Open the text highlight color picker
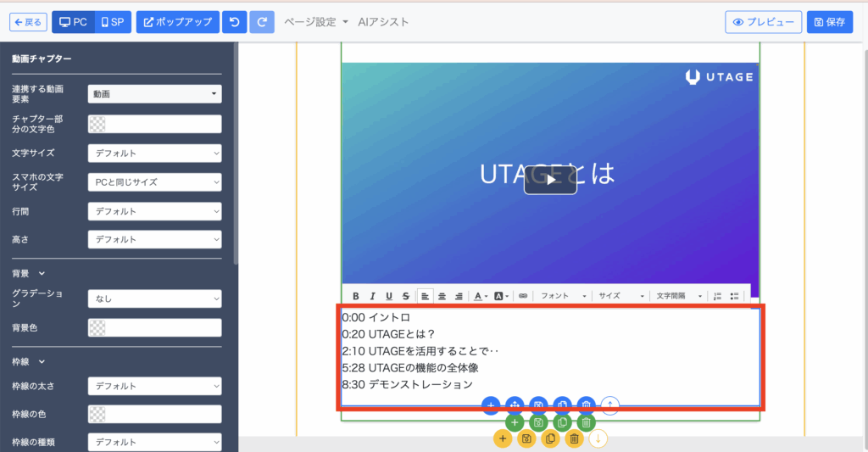Viewport: 868px width, 452px height. pos(501,296)
